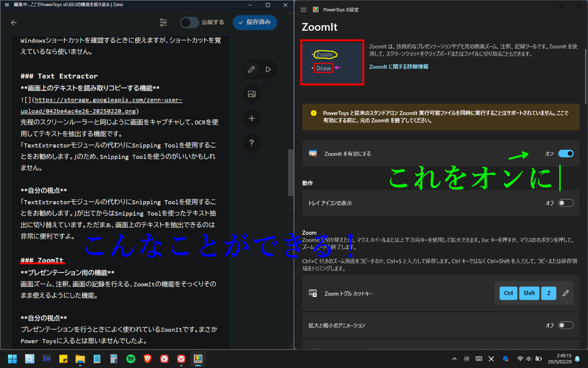588x368 pixels.
Task: Click the Shift key of Zoom hotkey
Action: pyautogui.click(x=529, y=293)
